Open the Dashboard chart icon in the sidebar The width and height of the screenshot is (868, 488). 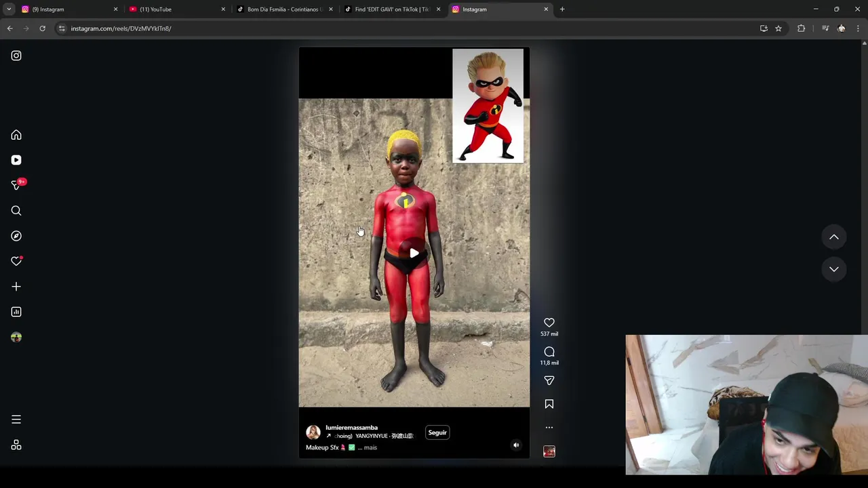16,312
